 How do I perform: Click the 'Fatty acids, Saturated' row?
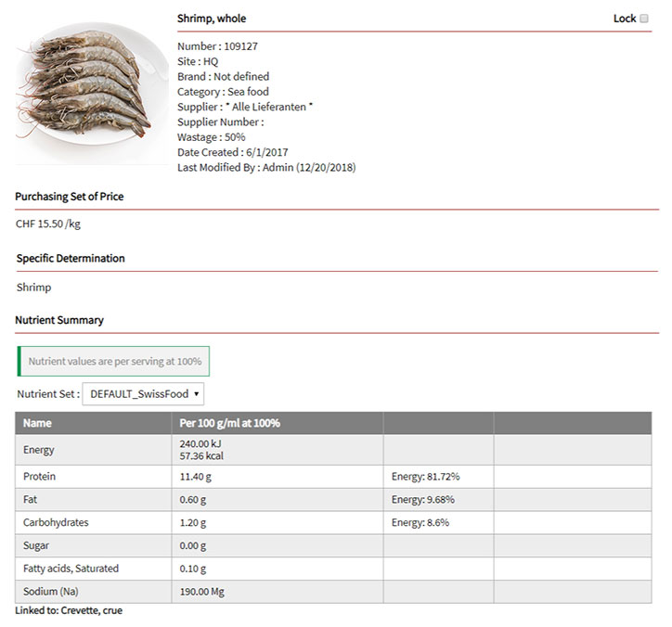[71, 569]
